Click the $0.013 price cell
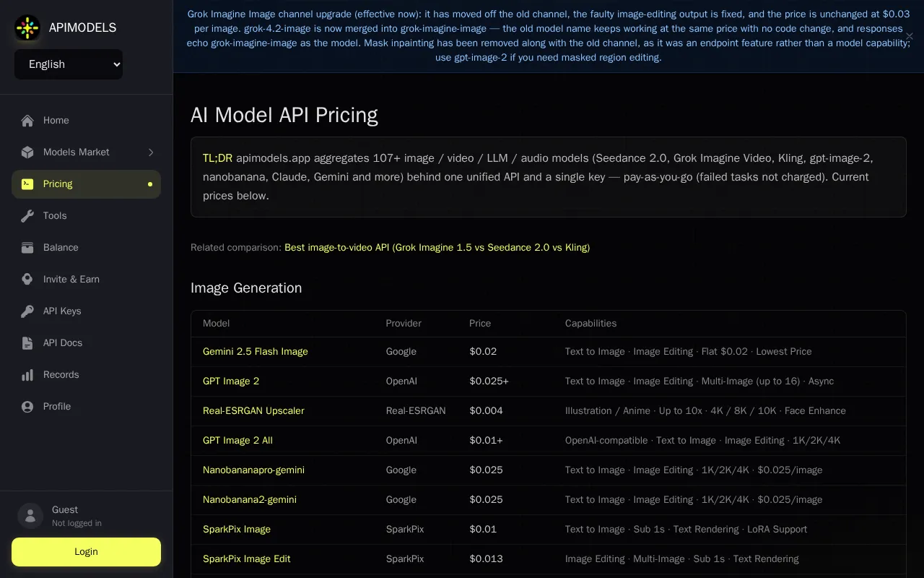This screenshot has width=924, height=578. point(487,559)
